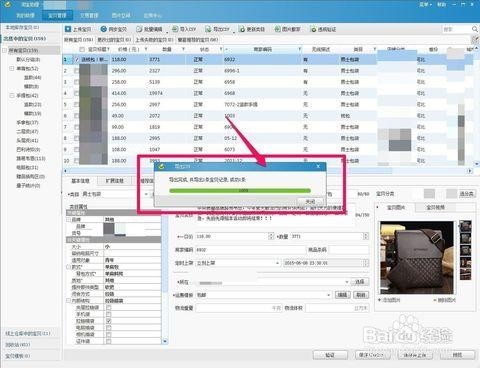Tick the checkbox of row 9 priced 108.00

pos(76,149)
